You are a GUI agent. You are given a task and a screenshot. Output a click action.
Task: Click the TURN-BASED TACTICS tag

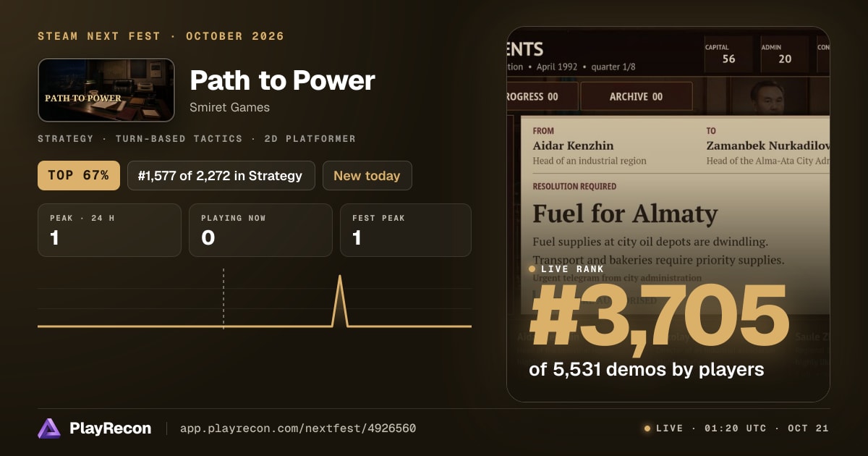coord(178,138)
